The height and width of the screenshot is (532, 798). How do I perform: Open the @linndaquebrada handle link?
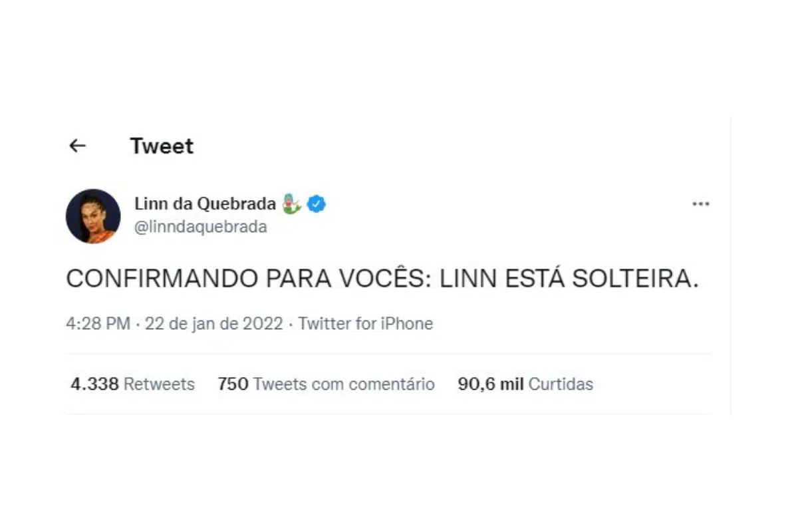201,227
